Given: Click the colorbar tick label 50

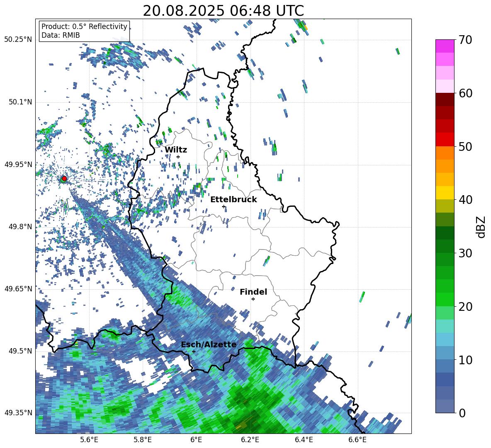Looking at the screenshot, I should tap(466, 147).
